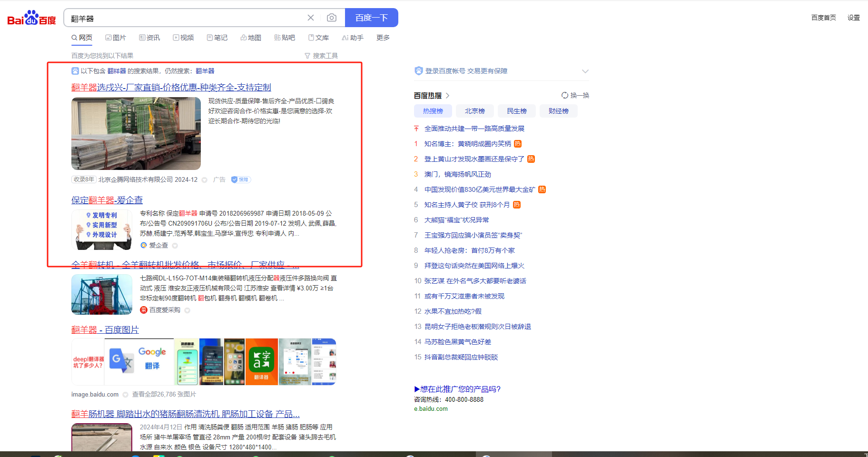Click the refresh 换一换 icon
868x457 pixels.
click(565, 95)
